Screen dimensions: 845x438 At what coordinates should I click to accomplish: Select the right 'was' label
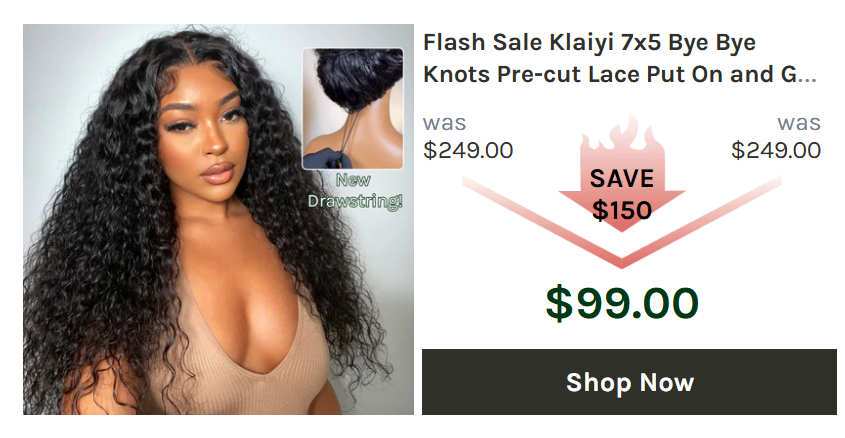pyautogui.click(x=799, y=124)
